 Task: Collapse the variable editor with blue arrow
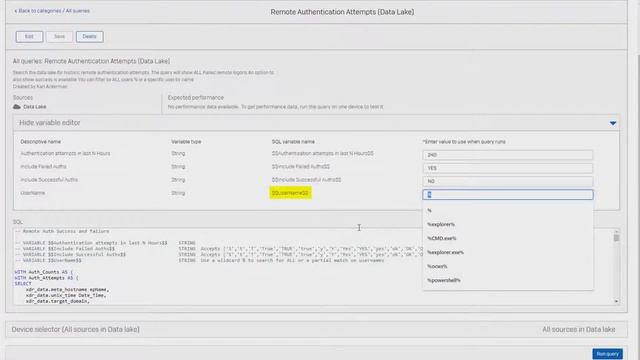click(613, 123)
